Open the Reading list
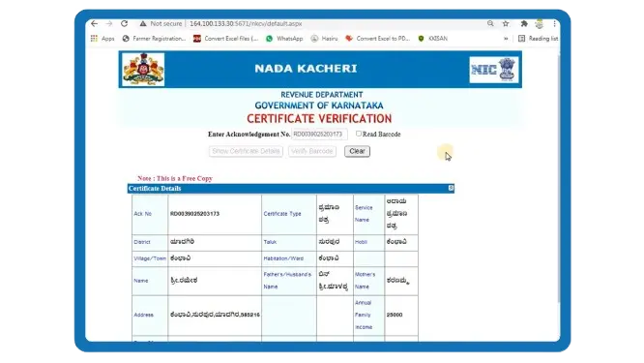The height and width of the screenshot is (363, 644). (538, 38)
